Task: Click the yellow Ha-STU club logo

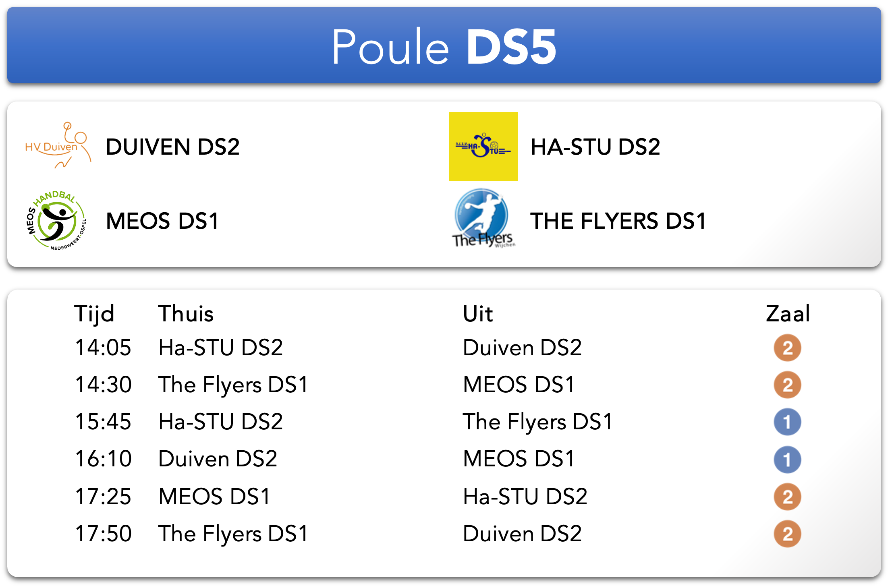Action: click(x=483, y=146)
